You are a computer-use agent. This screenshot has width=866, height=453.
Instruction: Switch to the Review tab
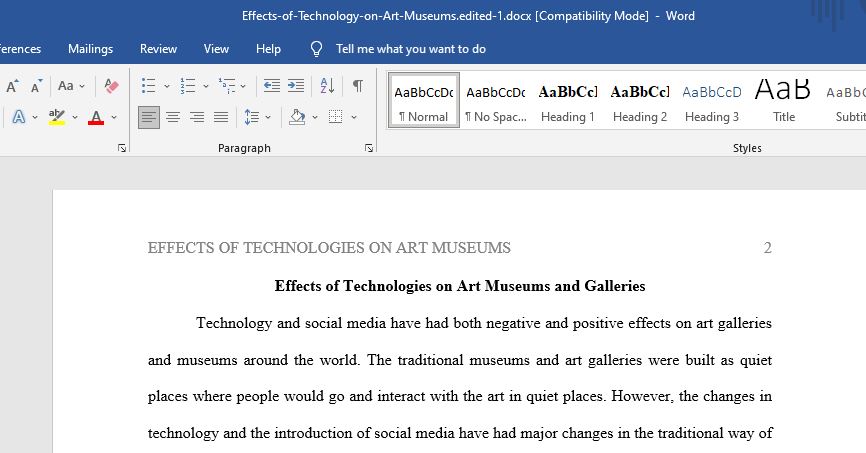pyautogui.click(x=159, y=49)
